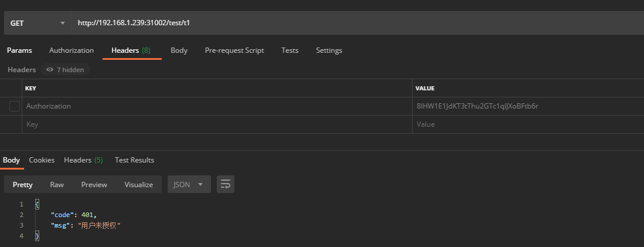Open the response Cookies tab
The width and height of the screenshot is (644, 247).
pos(42,160)
